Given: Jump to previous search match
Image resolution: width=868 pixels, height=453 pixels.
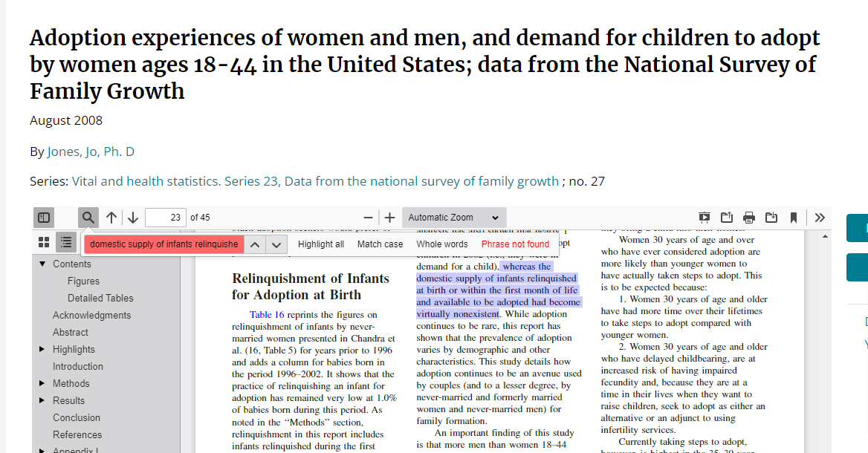Looking at the screenshot, I should click(x=255, y=244).
